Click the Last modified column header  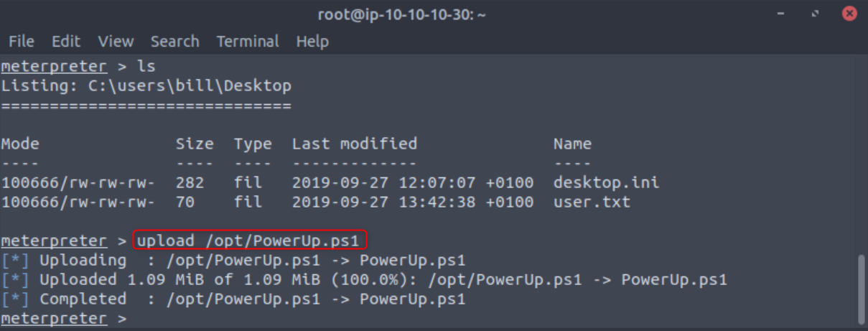(x=354, y=144)
